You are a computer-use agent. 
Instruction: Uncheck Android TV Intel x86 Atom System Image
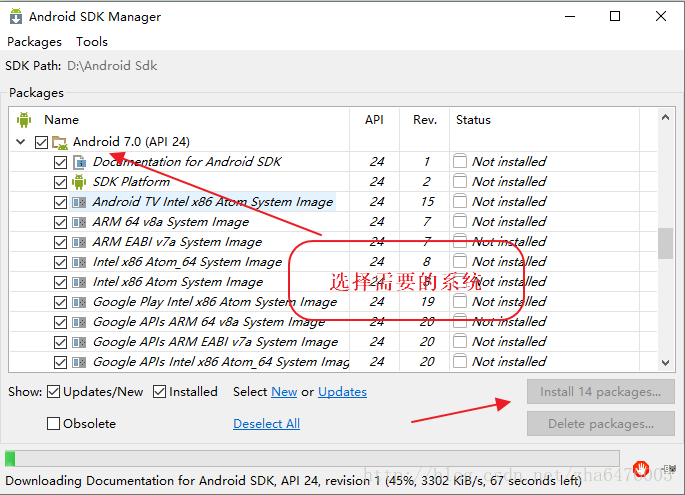pos(60,202)
